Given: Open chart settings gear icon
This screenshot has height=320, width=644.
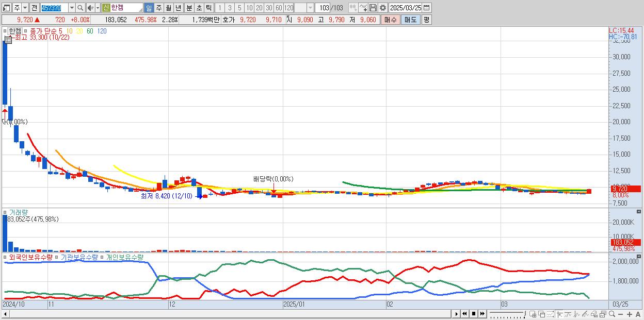Looking at the screenshot, I should click(383, 8).
